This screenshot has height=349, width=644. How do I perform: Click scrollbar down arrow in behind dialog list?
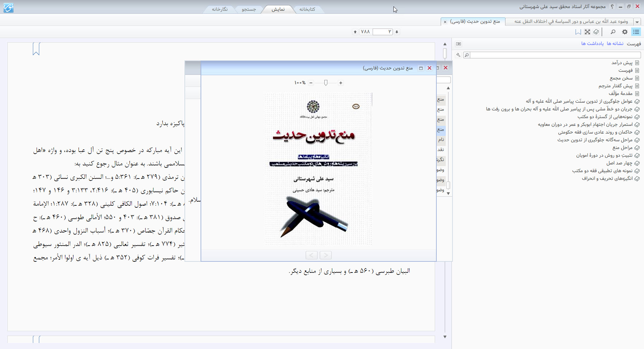(448, 194)
